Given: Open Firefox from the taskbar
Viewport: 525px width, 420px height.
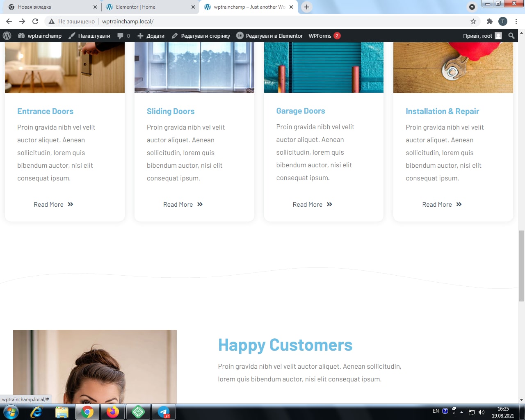Looking at the screenshot, I should pos(113,412).
